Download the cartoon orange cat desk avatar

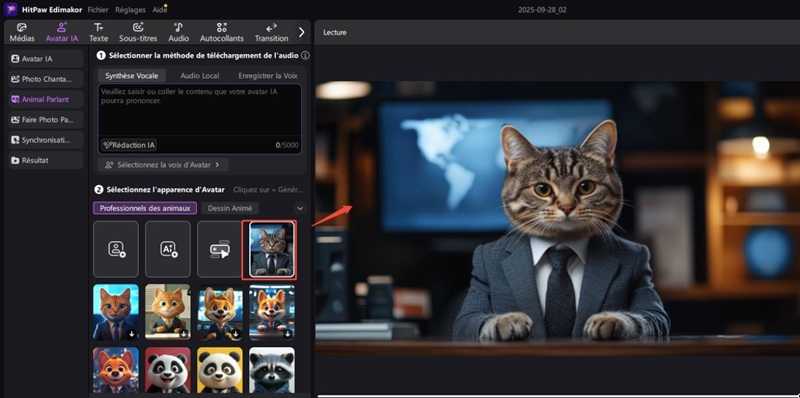tap(183, 334)
